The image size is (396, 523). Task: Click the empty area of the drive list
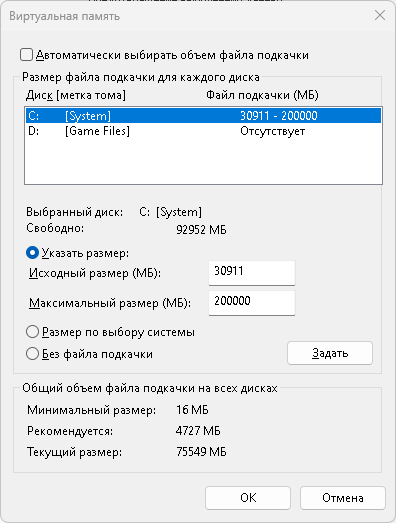(203, 161)
